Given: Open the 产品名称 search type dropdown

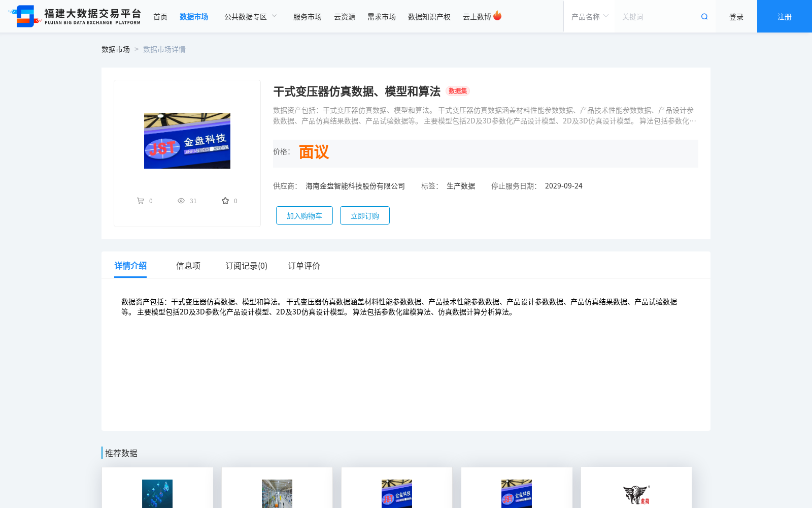Looking at the screenshot, I should (x=589, y=17).
